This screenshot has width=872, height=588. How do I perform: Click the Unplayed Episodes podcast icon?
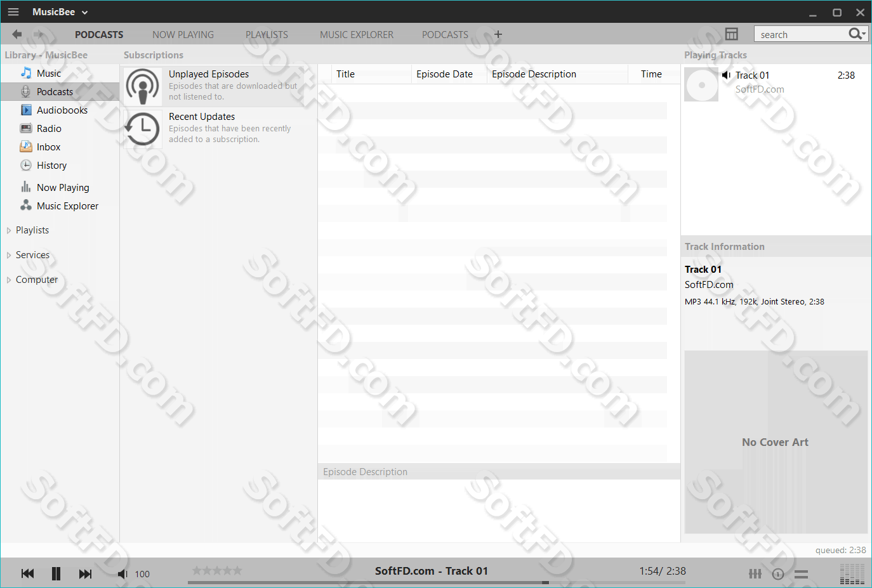[143, 87]
